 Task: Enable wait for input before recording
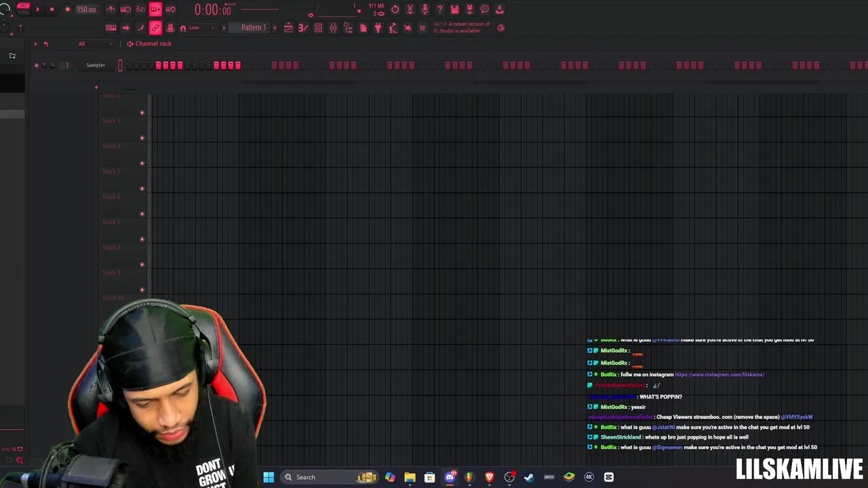(126, 9)
